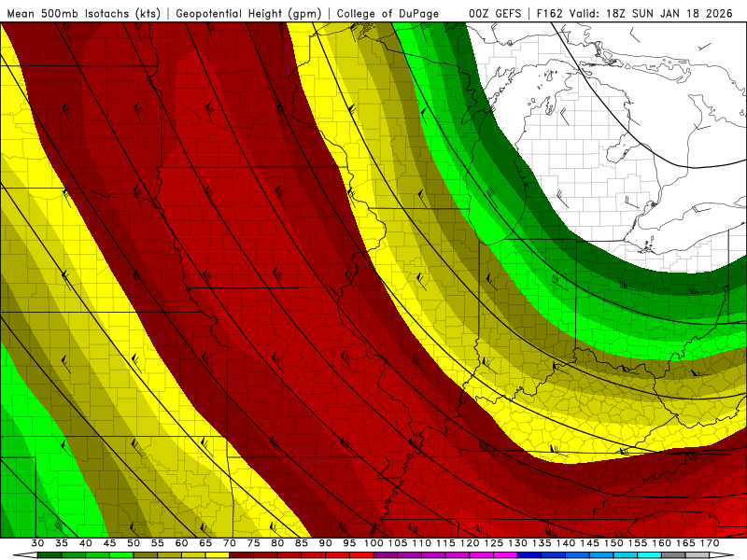Select the gray 160–165 kt legend swatch
This screenshot has height=560, width=747.
click(673, 555)
